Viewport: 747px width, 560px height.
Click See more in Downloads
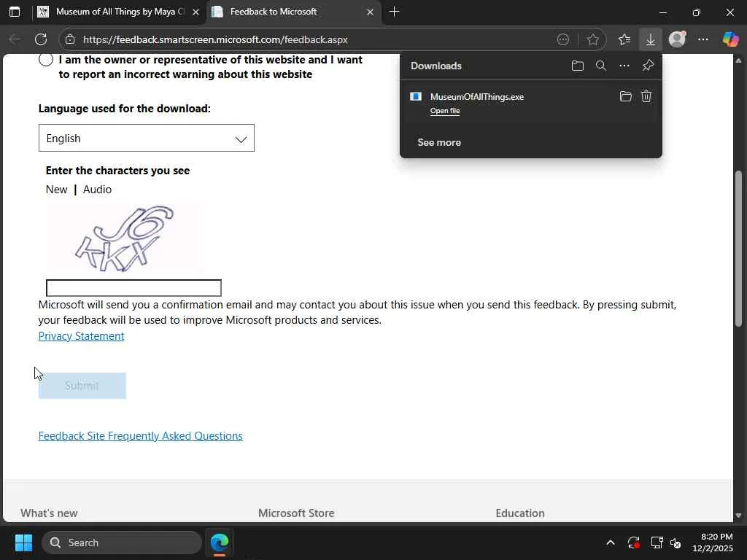(x=439, y=142)
